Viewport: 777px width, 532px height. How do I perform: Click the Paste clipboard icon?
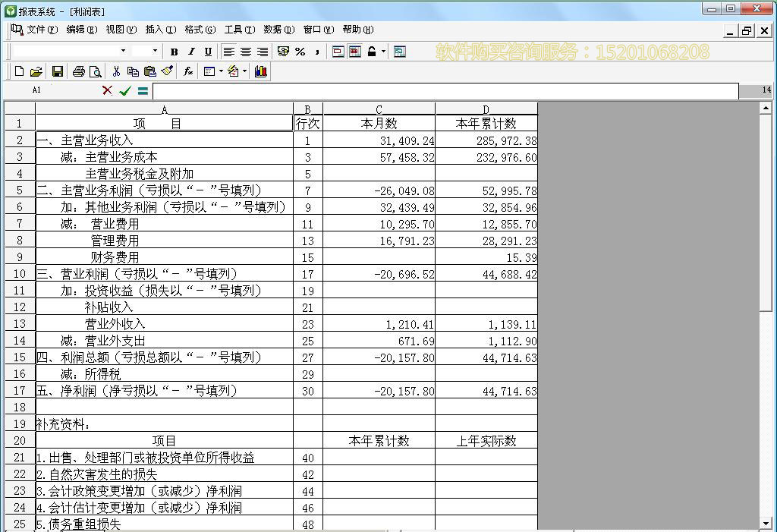(149, 71)
